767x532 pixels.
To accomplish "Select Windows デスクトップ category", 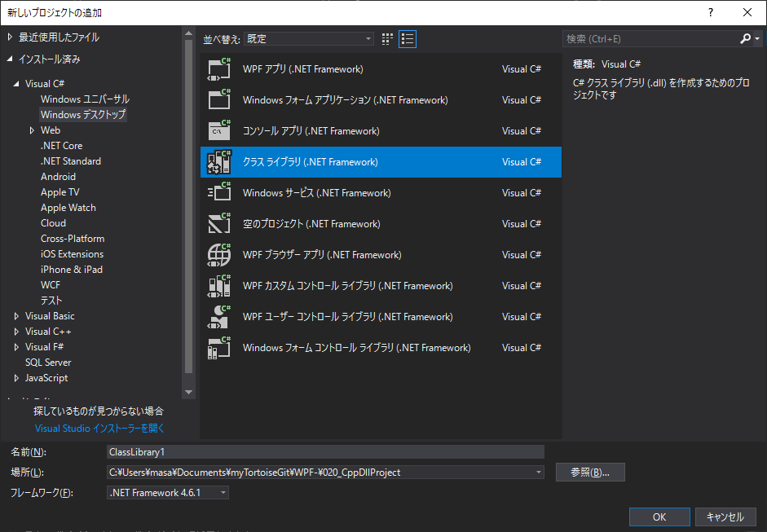I will (x=83, y=115).
